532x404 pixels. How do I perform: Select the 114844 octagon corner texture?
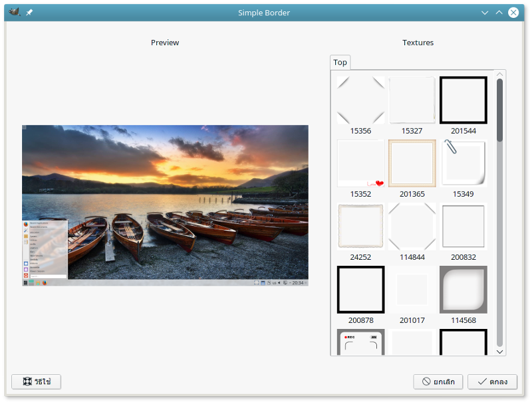(x=412, y=227)
